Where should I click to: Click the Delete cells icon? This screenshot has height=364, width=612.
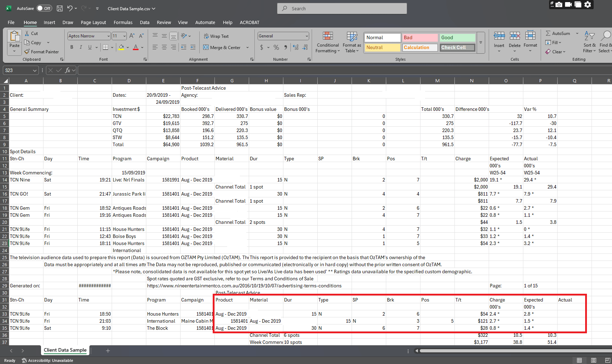514,36
